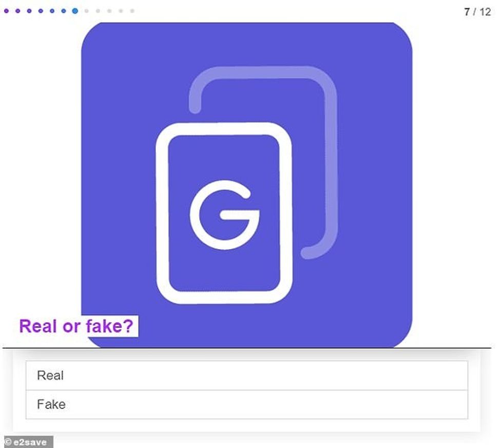
Task: Click the first progress dot
Action: 6,11
